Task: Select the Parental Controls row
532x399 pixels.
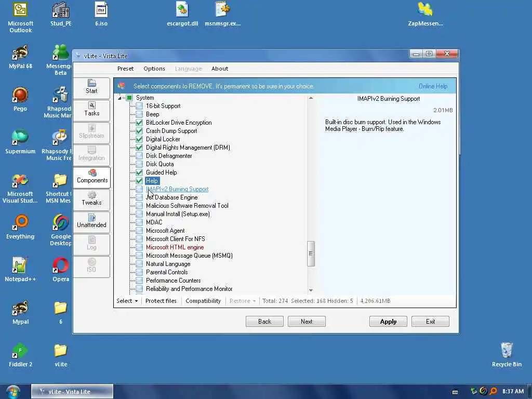Action: click(x=167, y=272)
